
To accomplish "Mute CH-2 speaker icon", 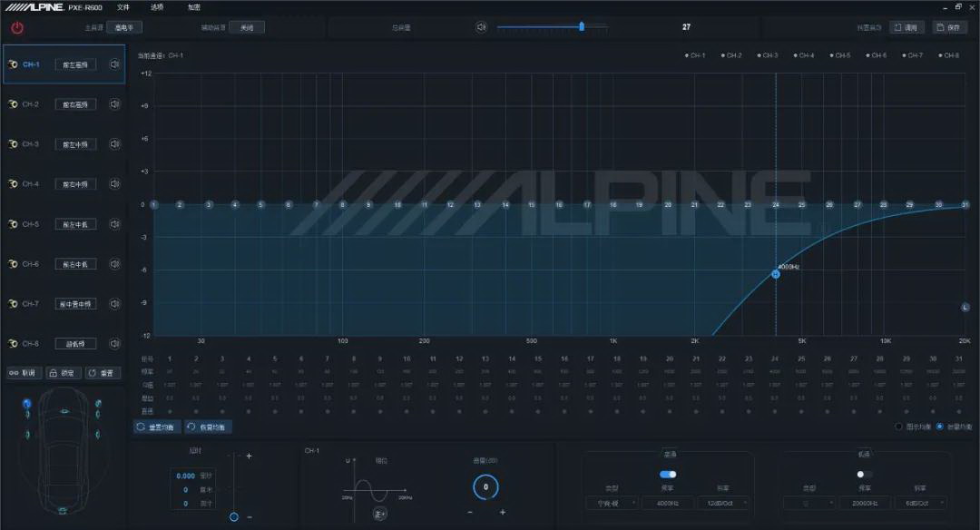I will tap(115, 104).
